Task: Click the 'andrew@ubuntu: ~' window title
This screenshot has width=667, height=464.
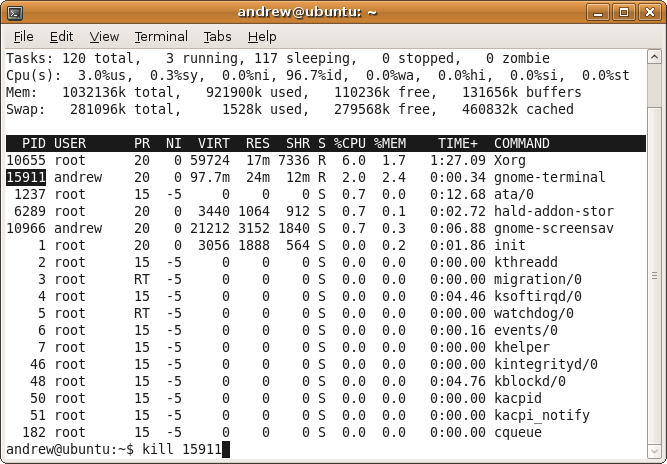Action: pyautogui.click(x=307, y=12)
